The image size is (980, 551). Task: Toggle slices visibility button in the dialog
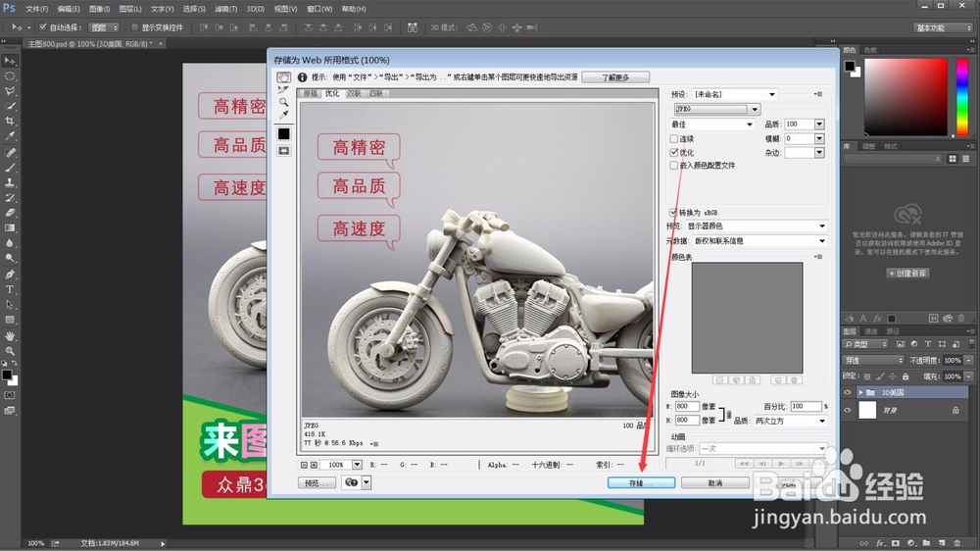coord(284,151)
